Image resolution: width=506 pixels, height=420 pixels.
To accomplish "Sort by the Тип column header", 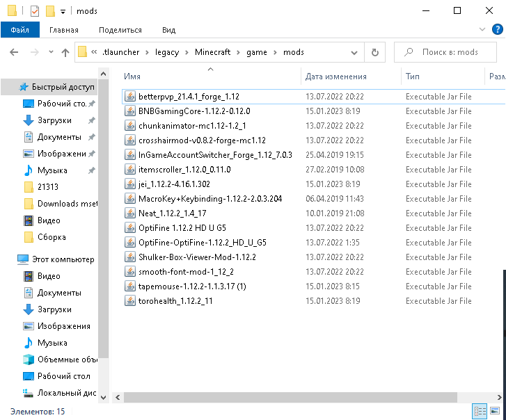I will tap(413, 76).
